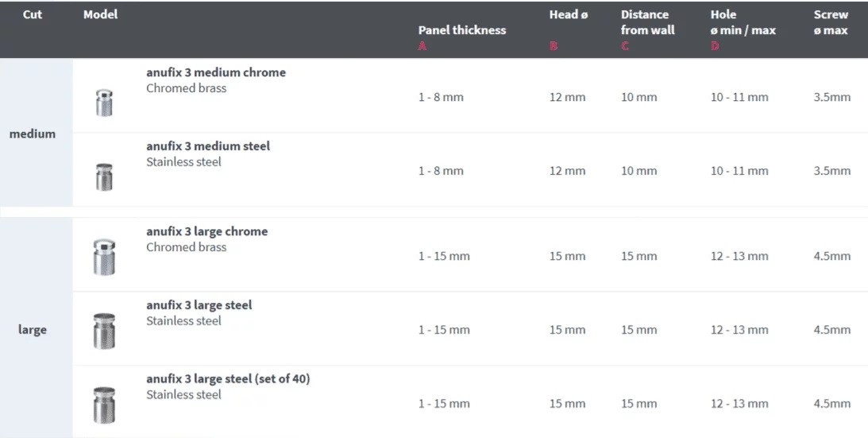Click the Head ø column header
Image resolution: width=868 pixels, height=438 pixels.
[568, 15]
